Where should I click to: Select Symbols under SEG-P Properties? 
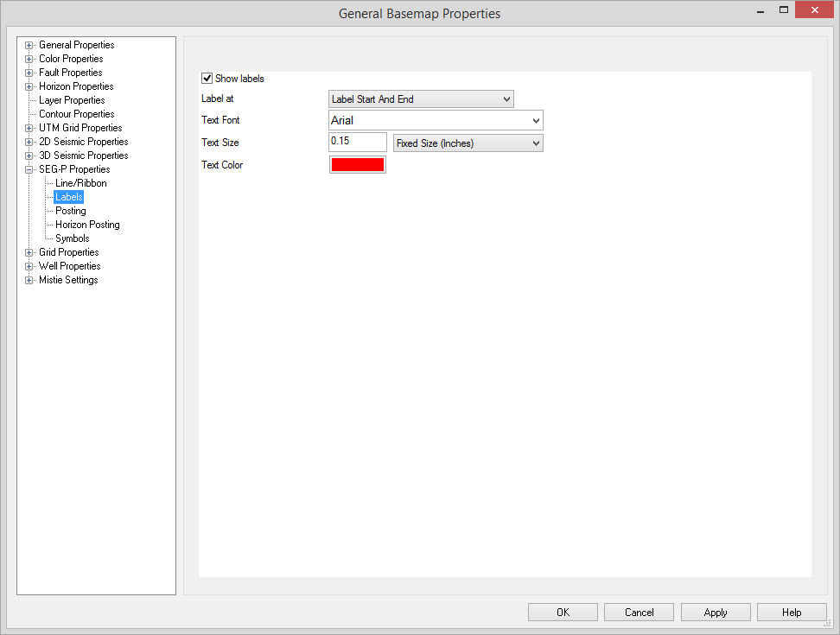[73, 238]
